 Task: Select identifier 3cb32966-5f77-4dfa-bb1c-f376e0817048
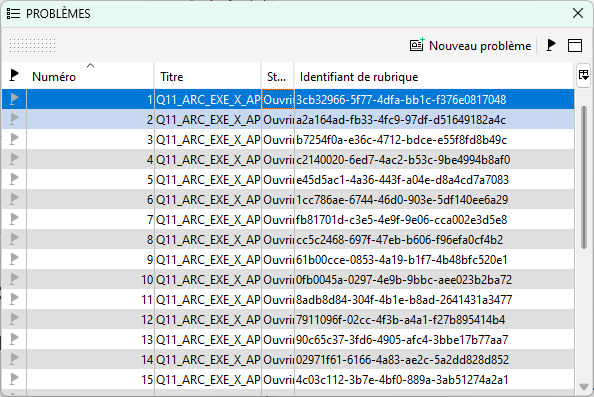coord(401,100)
